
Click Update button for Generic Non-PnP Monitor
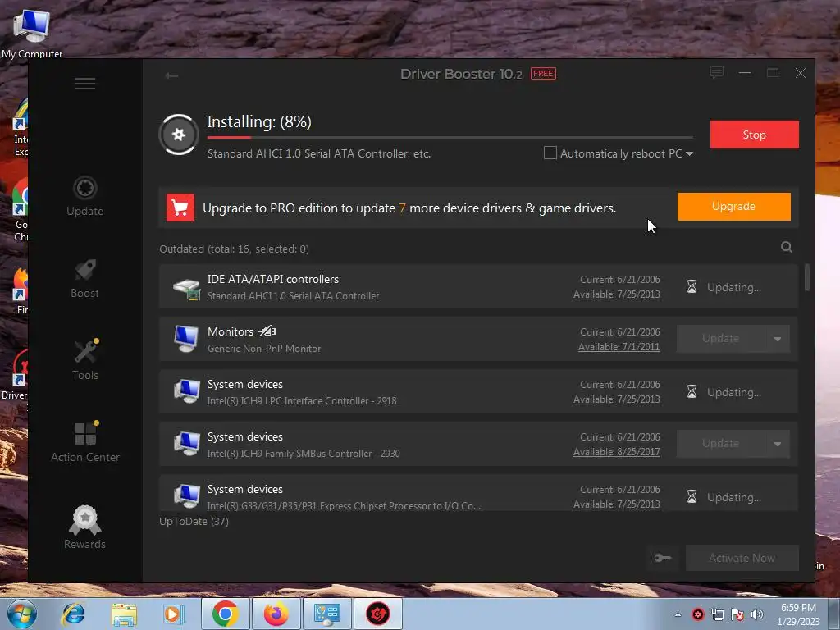(720, 339)
